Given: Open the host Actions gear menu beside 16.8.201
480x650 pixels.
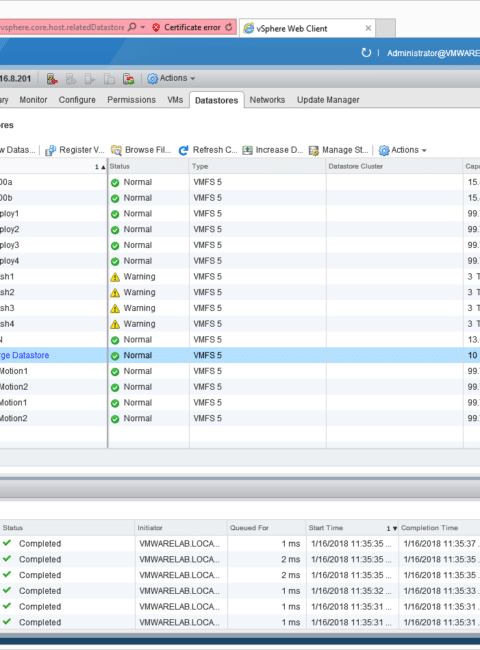Looking at the screenshot, I should point(171,78).
